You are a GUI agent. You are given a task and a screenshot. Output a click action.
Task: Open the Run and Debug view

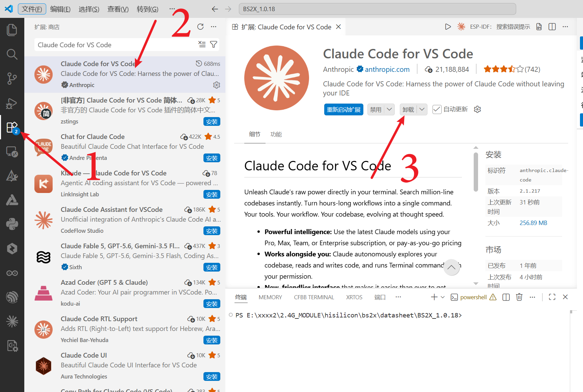[x=12, y=103]
